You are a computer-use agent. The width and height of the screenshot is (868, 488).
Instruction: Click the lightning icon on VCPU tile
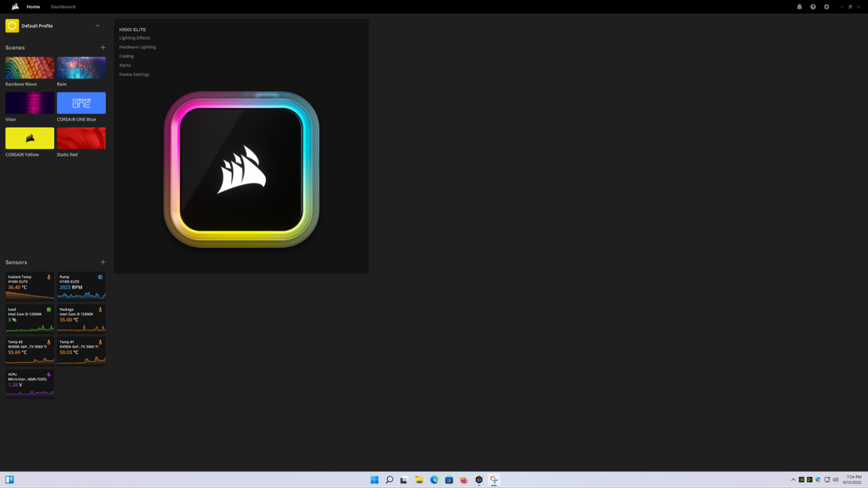pos(49,374)
